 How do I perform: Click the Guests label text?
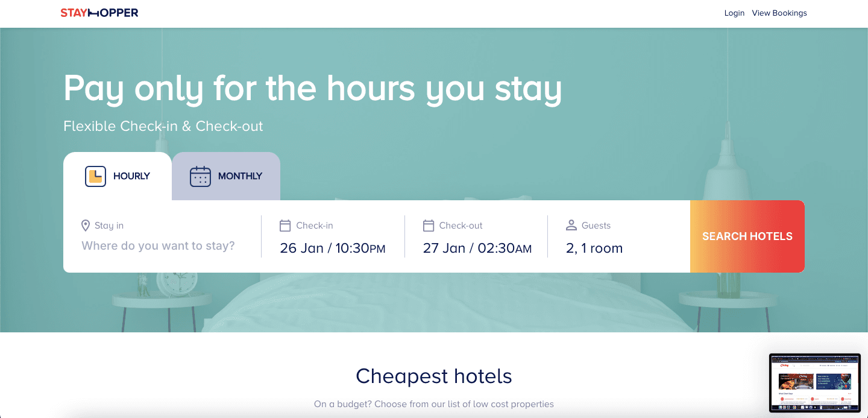[596, 226]
